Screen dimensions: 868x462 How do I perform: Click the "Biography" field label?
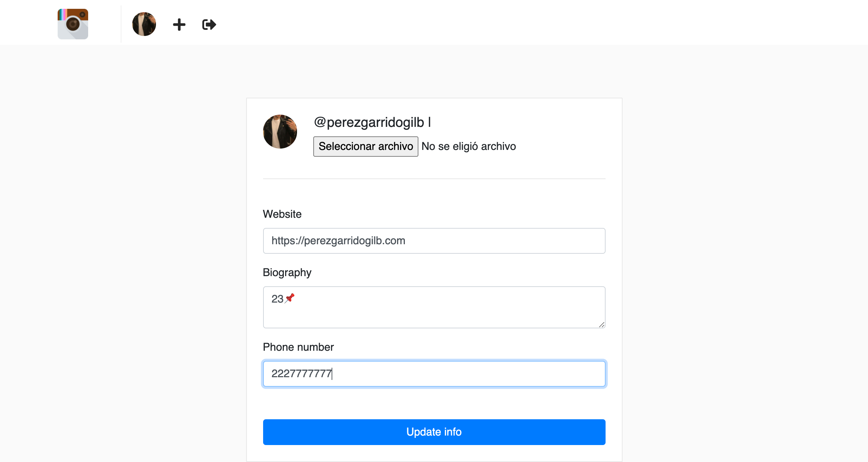(x=287, y=272)
